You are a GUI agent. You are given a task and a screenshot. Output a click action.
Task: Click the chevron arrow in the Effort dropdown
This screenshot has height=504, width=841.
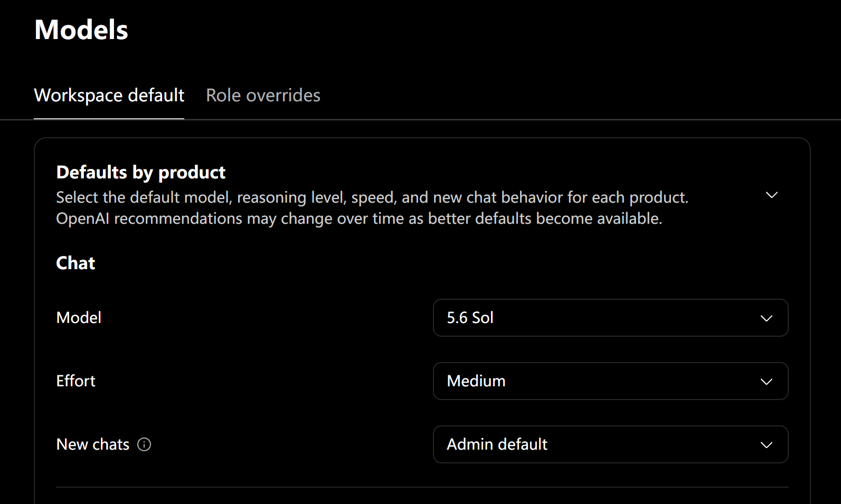point(767,382)
